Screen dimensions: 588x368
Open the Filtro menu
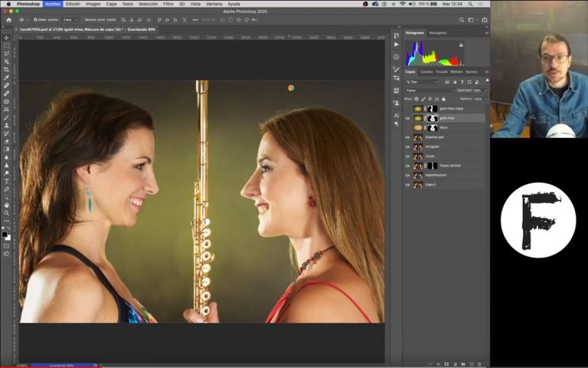pos(168,4)
